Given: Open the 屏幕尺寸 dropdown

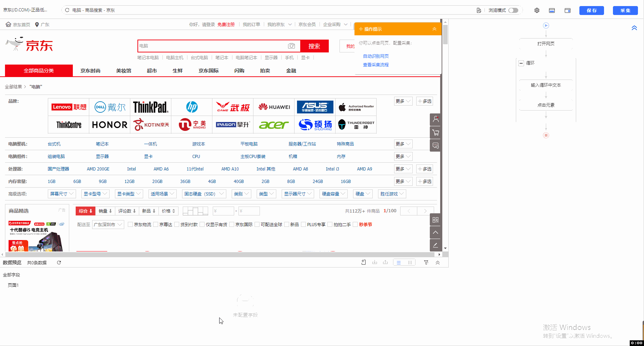Looking at the screenshot, I should click(x=62, y=194).
